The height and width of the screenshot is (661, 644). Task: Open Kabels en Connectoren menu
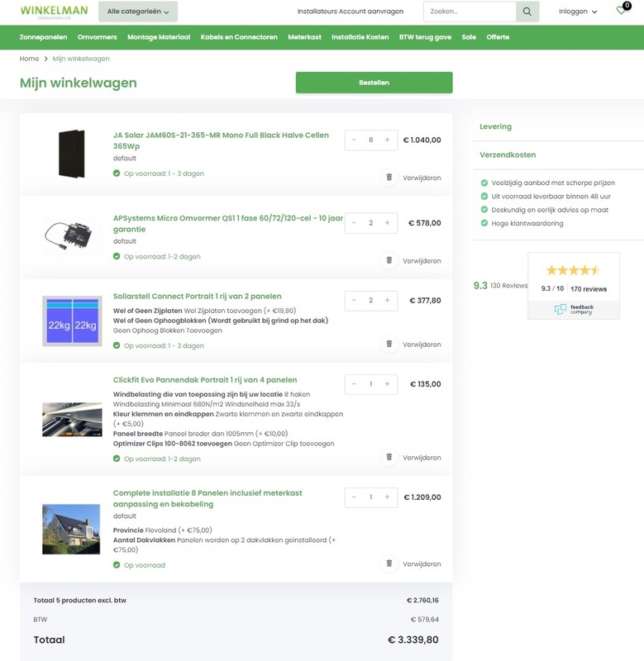point(239,37)
